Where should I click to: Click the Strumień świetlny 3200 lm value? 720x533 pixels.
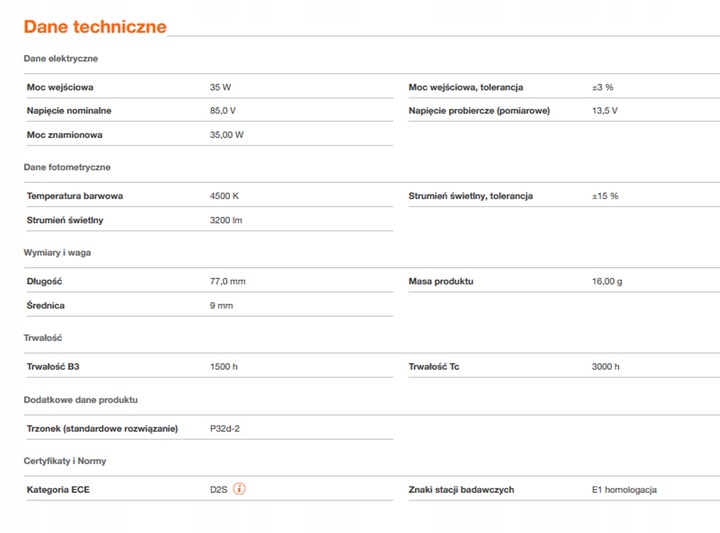tap(226, 220)
